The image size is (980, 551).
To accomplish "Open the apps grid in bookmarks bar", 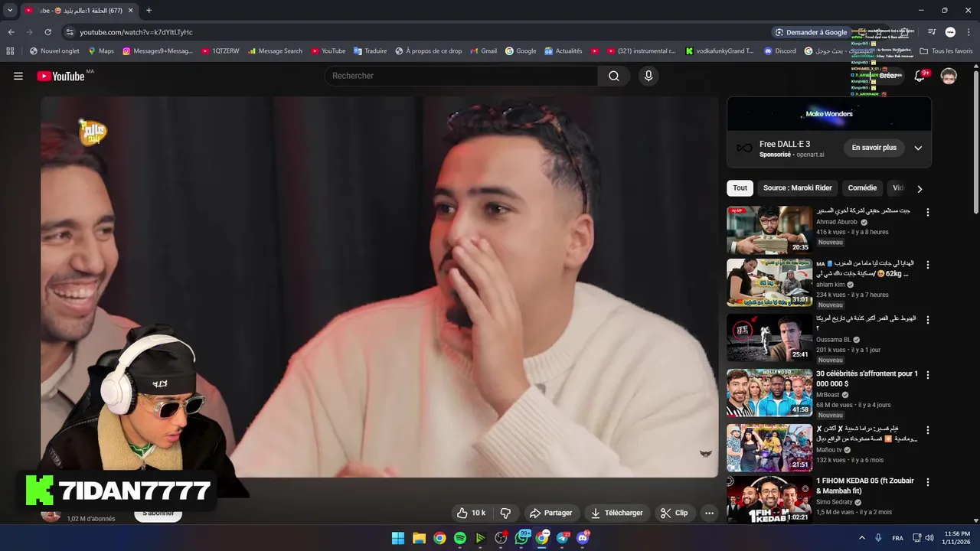I will click(x=10, y=51).
